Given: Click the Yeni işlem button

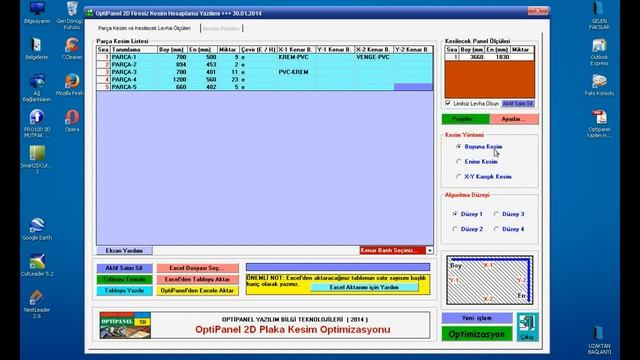Looking at the screenshot, I should (x=477, y=318).
